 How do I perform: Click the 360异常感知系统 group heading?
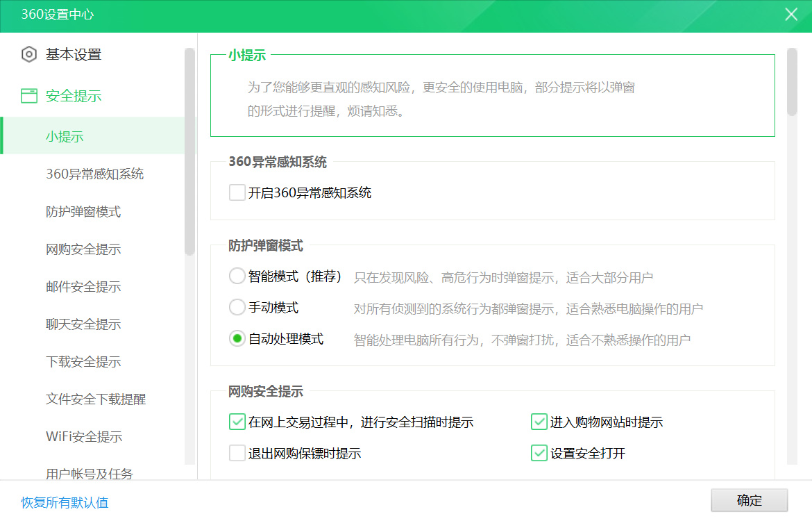(x=278, y=162)
